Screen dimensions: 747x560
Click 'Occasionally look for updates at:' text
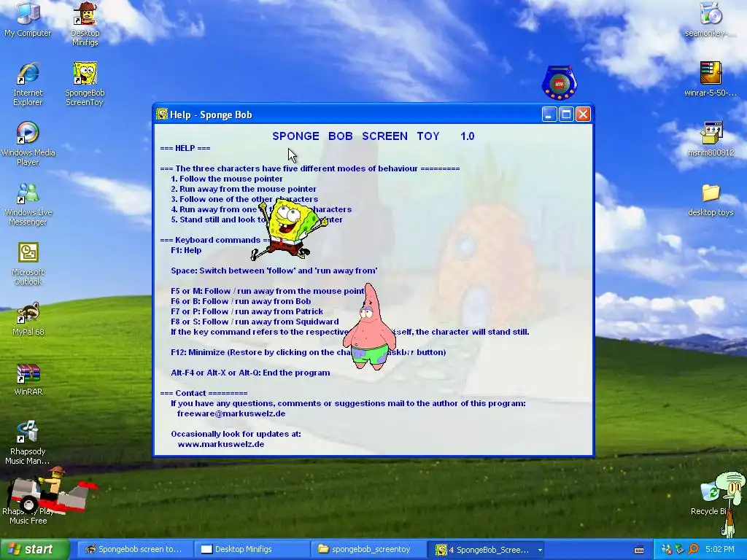pyautogui.click(x=236, y=434)
